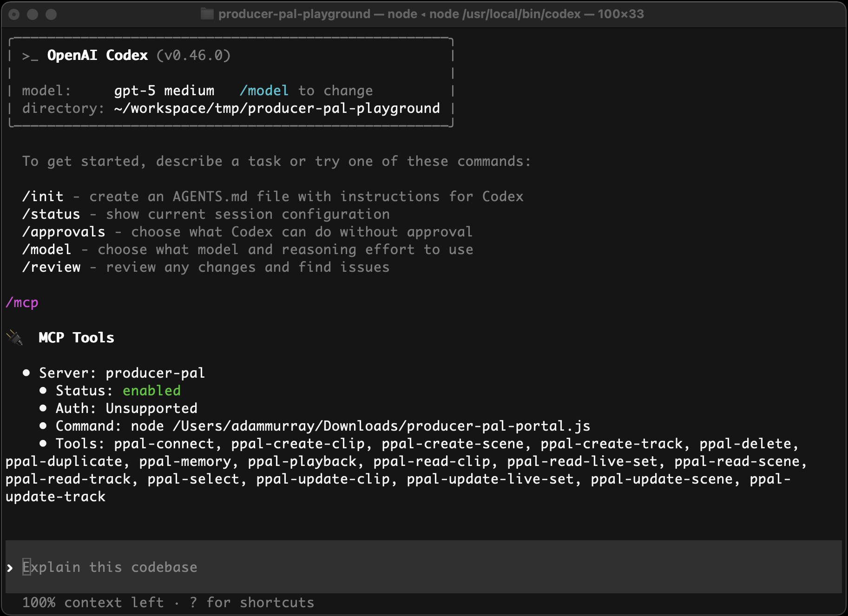Image resolution: width=848 pixels, height=616 pixels.
Task: Click the prompt arrow in the input box
Action: pyautogui.click(x=10, y=567)
